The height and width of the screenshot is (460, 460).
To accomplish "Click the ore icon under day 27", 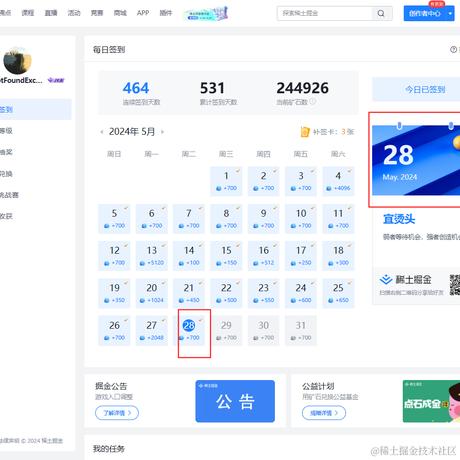I will coord(142,338).
